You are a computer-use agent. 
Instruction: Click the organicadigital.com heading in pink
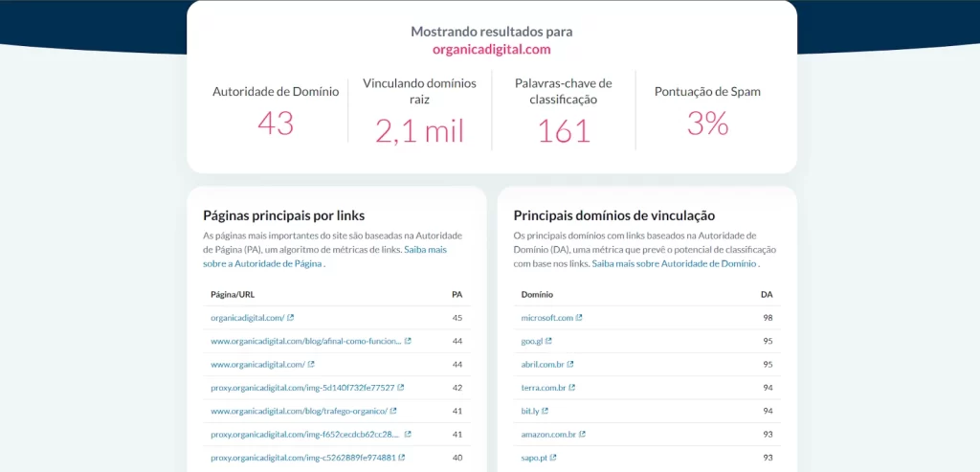pyautogui.click(x=491, y=50)
